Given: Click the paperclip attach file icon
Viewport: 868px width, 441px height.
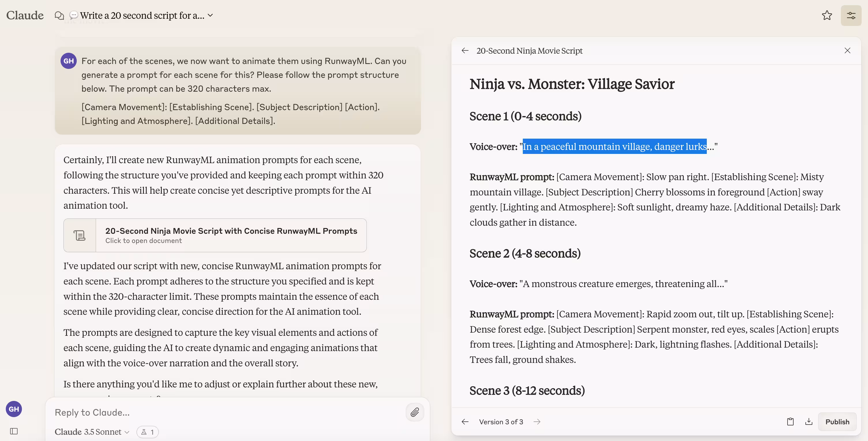Looking at the screenshot, I should 414,412.
